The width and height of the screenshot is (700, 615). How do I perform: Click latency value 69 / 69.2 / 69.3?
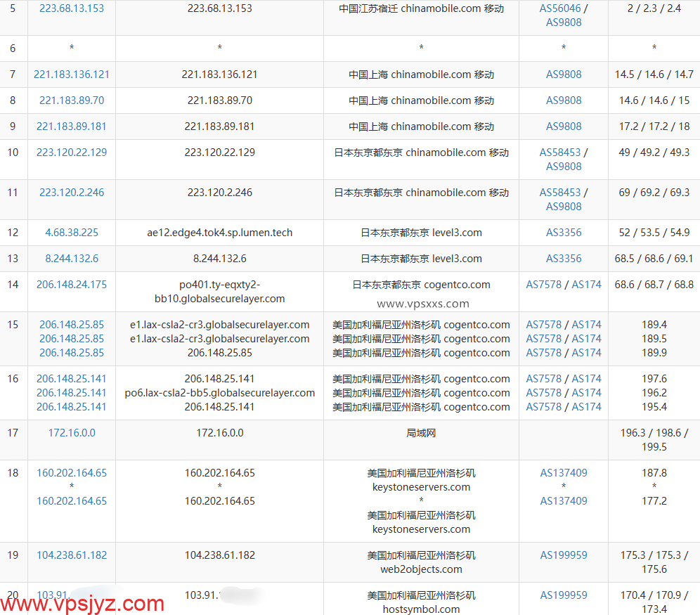click(654, 193)
